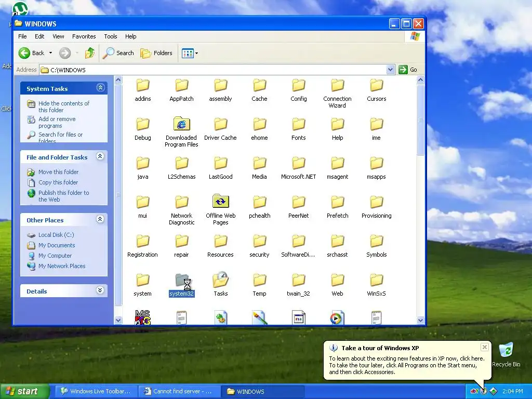Open the Help menu
Image resolution: width=532 pixels, height=399 pixels.
[130, 36]
